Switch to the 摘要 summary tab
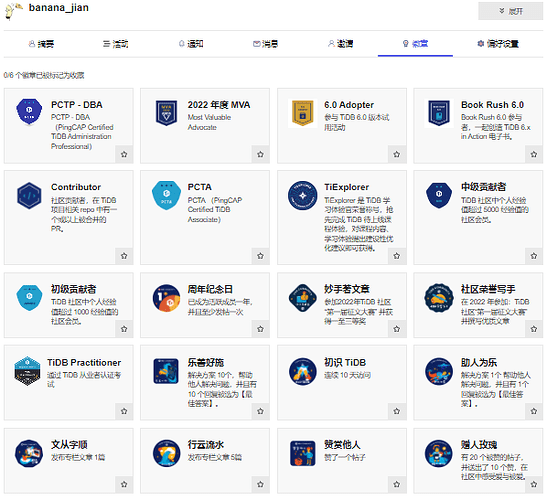The width and height of the screenshot is (546, 500). (x=41, y=44)
